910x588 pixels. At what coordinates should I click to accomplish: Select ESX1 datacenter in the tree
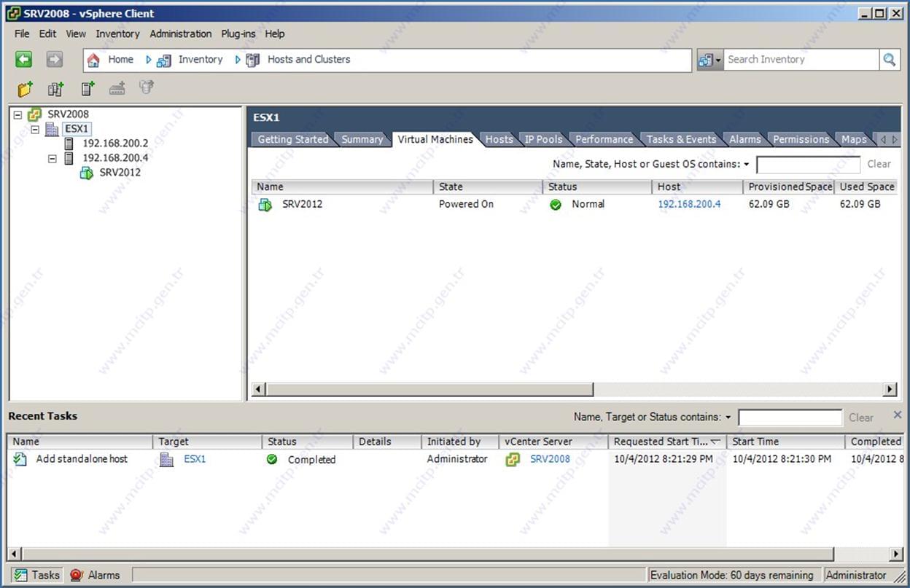pos(77,129)
